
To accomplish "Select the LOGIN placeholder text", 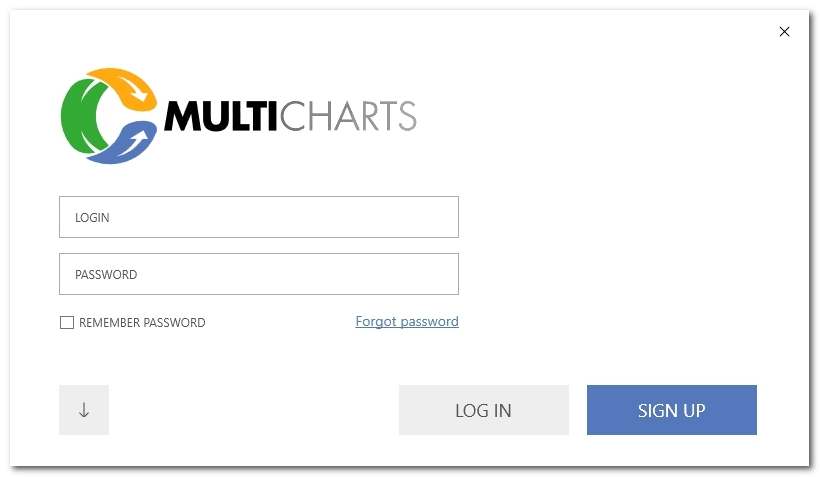I will (92, 218).
